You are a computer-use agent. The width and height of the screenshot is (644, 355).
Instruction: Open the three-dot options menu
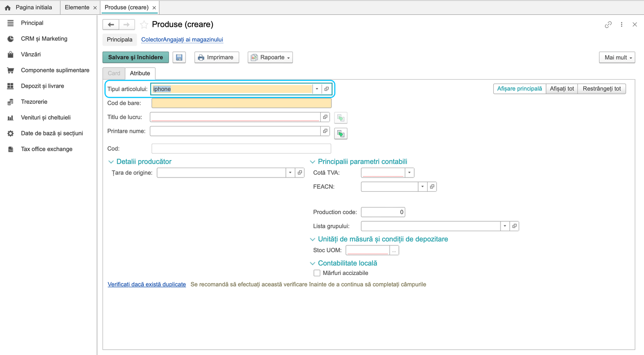coord(622,25)
